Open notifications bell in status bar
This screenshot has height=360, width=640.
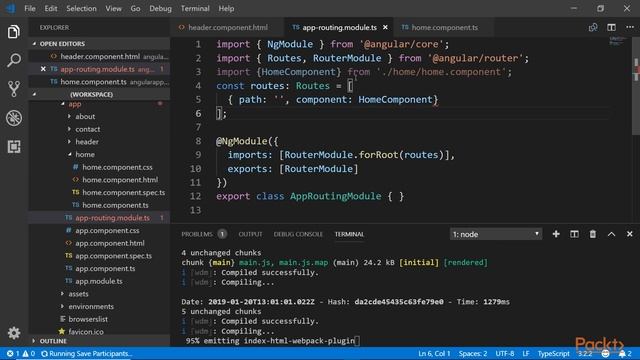(625, 353)
